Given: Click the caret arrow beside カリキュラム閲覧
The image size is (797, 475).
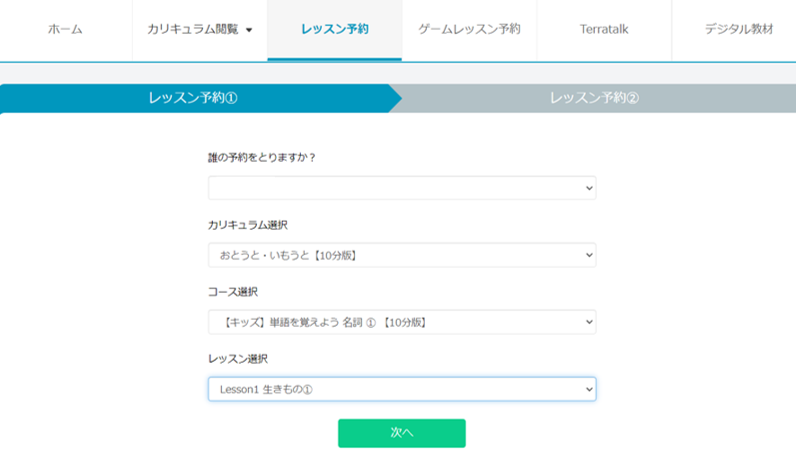Looking at the screenshot, I should coord(249,30).
